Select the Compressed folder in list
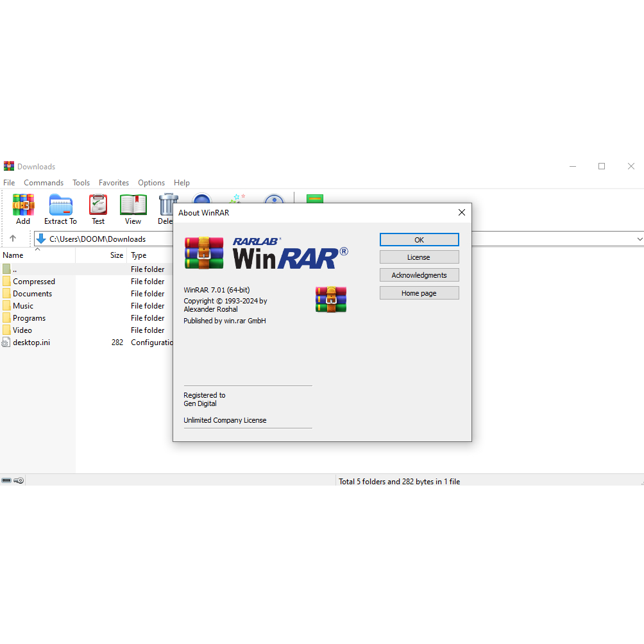 34,282
